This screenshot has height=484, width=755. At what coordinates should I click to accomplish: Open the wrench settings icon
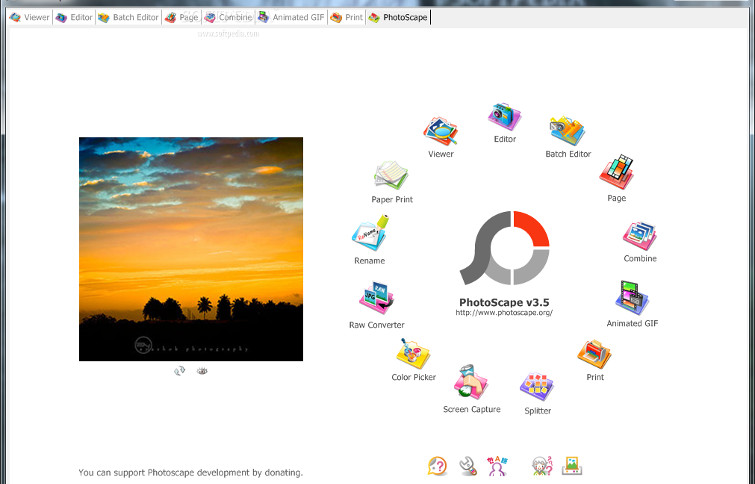tap(468, 466)
